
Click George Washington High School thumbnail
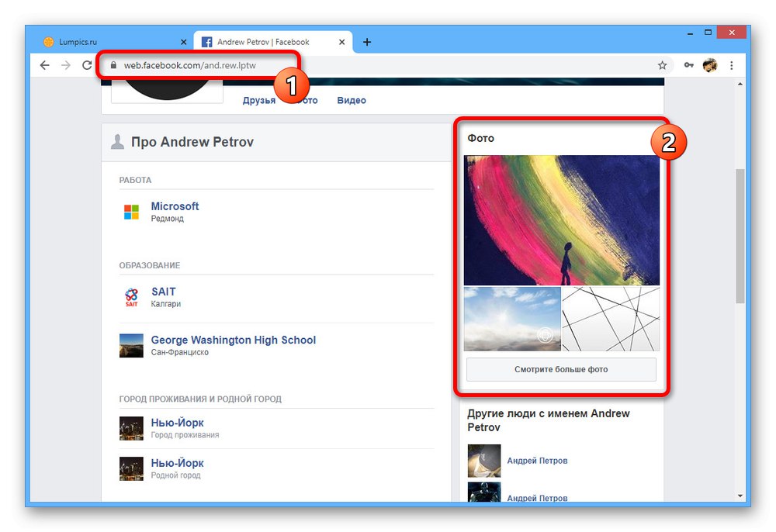[x=131, y=346]
